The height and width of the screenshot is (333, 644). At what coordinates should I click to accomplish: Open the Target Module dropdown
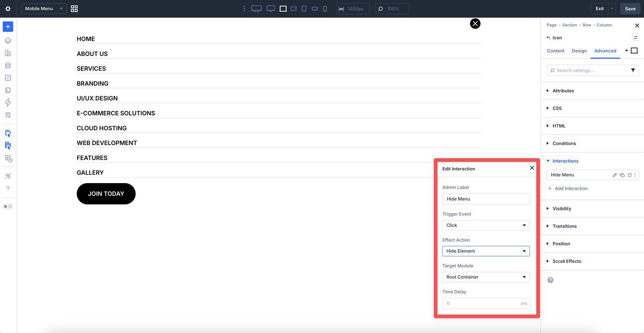click(486, 277)
